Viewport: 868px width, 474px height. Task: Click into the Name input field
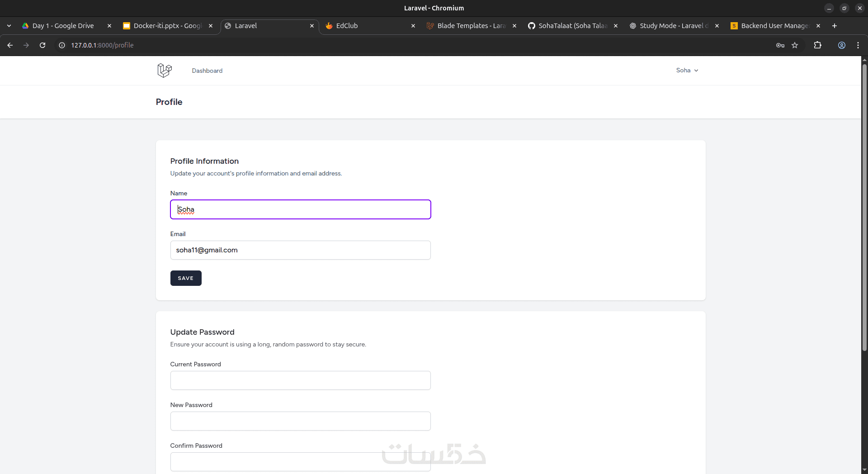(301, 209)
